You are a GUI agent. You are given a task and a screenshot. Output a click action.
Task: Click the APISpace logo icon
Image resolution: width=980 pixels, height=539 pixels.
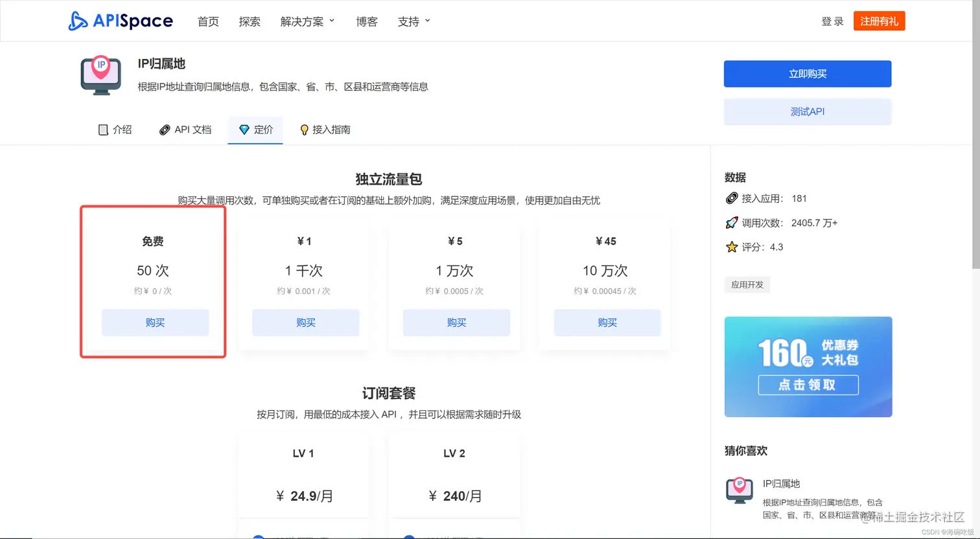[79, 21]
